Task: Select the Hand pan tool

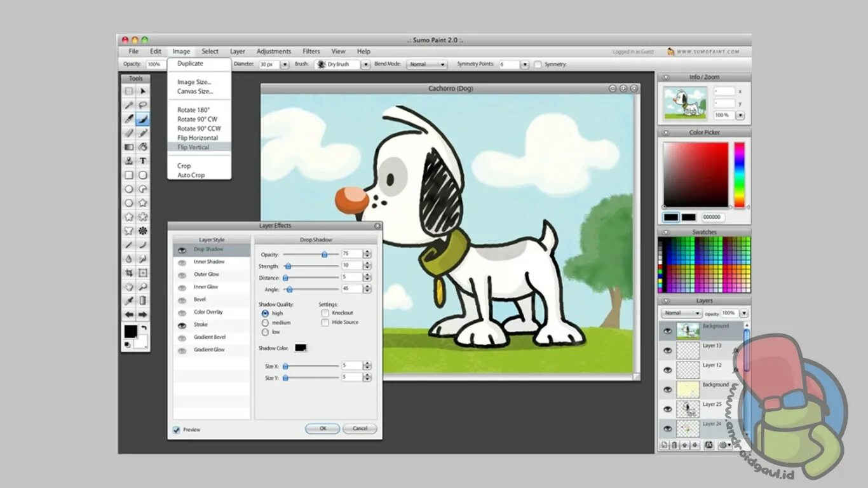Action: 129,287
